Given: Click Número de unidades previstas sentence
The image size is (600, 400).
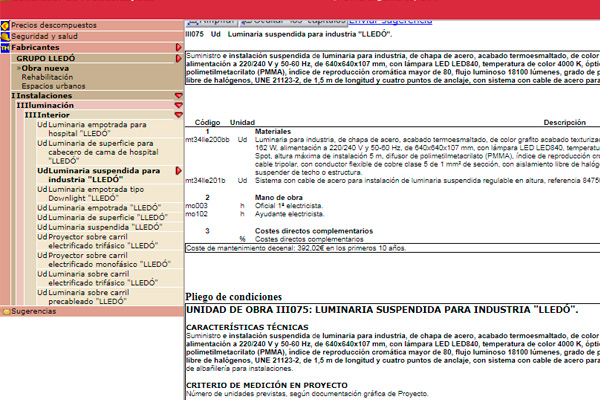Looking at the screenshot, I should 307,393.
